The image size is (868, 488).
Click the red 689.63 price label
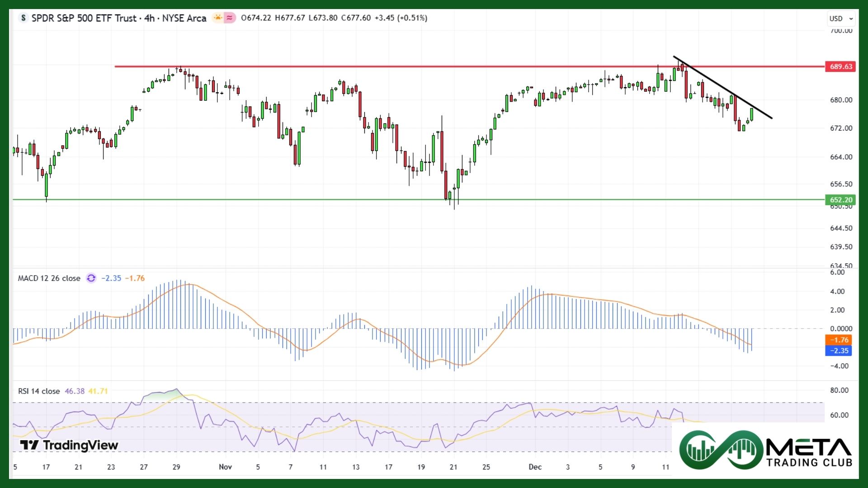840,66
